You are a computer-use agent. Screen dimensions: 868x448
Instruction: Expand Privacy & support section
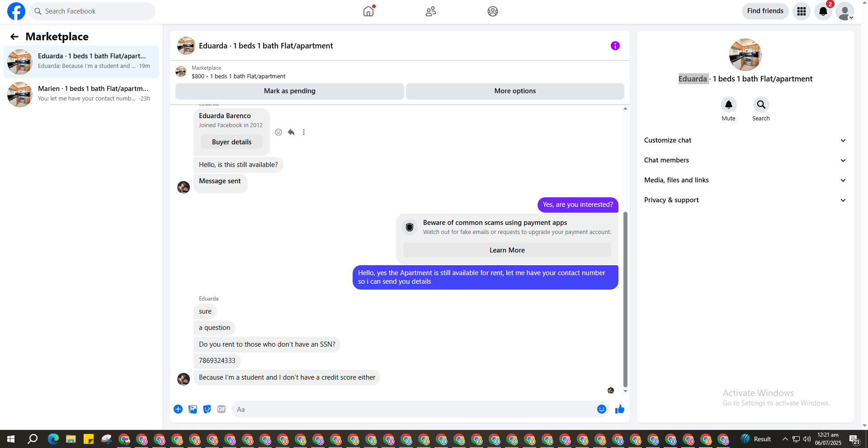click(x=745, y=200)
